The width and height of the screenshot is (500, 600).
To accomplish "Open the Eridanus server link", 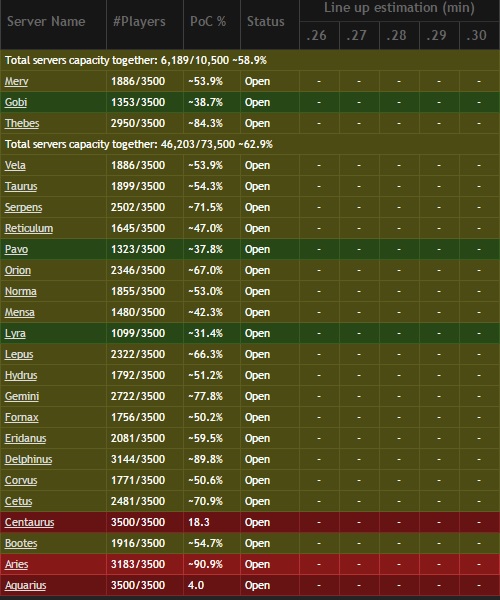I will pos(25,439).
